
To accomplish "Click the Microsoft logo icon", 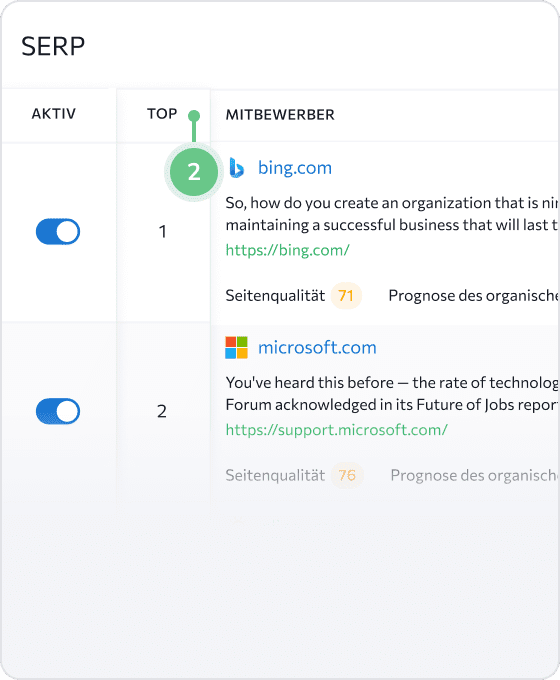I will pos(236,347).
